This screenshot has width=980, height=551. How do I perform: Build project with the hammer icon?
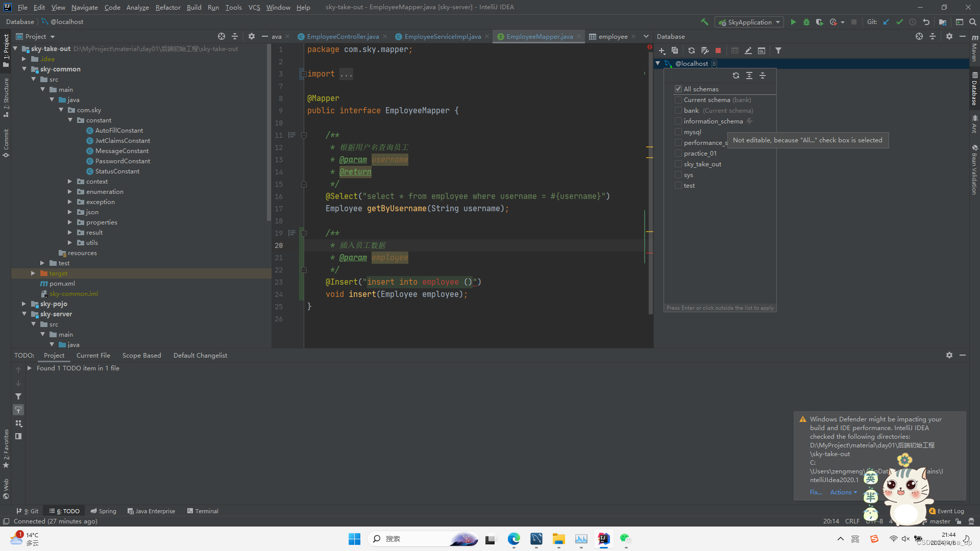[x=704, y=22]
